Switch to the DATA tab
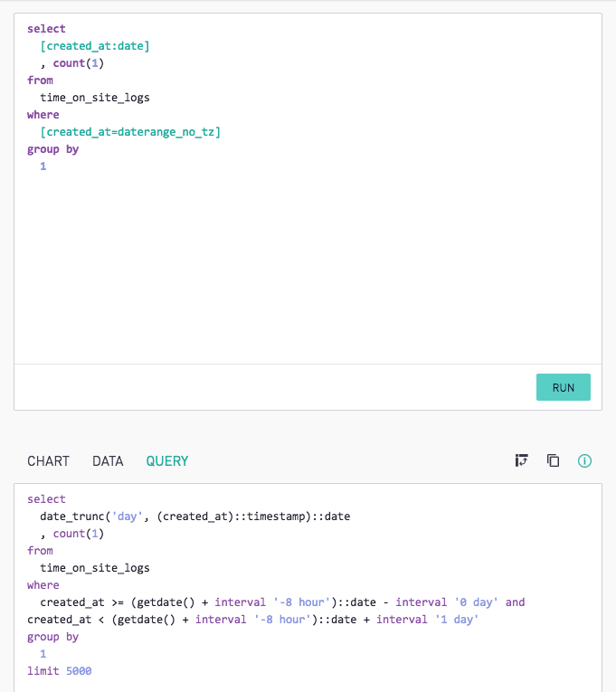The height and width of the screenshot is (692, 616). point(108,461)
